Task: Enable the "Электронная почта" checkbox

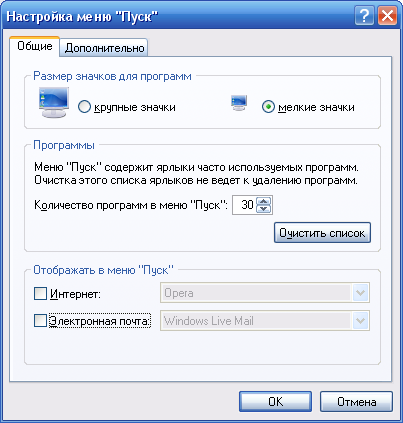Action: click(x=40, y=321)
